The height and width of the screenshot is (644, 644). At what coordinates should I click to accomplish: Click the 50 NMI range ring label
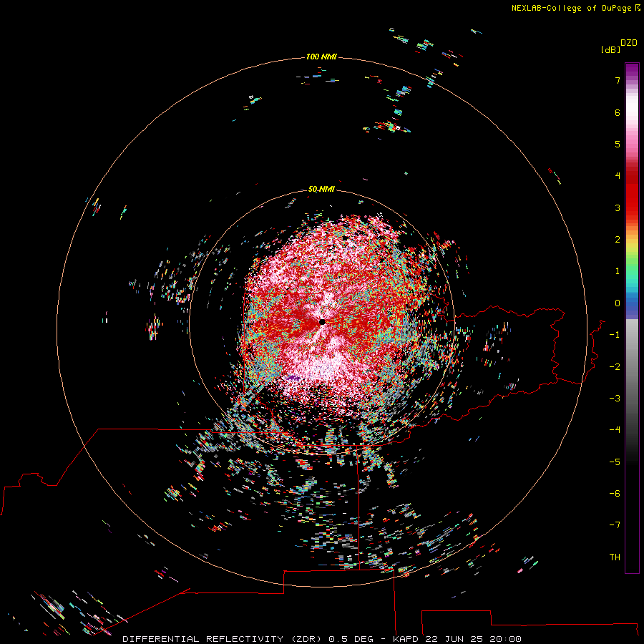click(321, 189)
